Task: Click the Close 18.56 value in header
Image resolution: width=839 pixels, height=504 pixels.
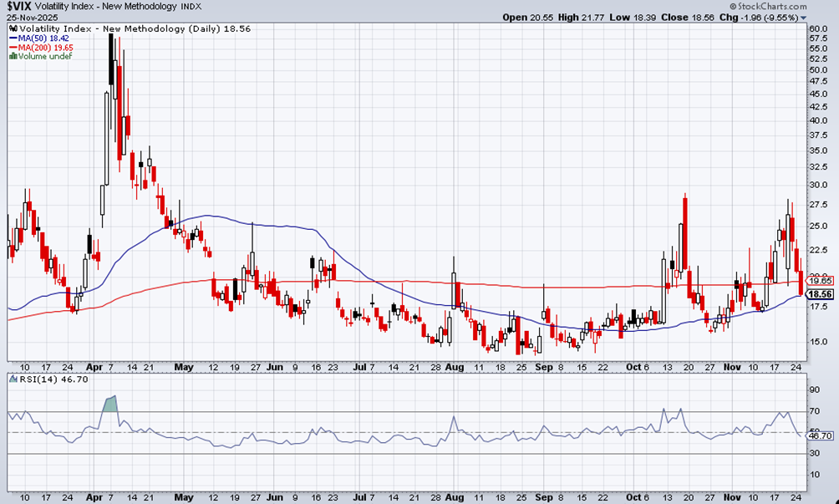Action: pyautogui.click(x=686, y=17)
